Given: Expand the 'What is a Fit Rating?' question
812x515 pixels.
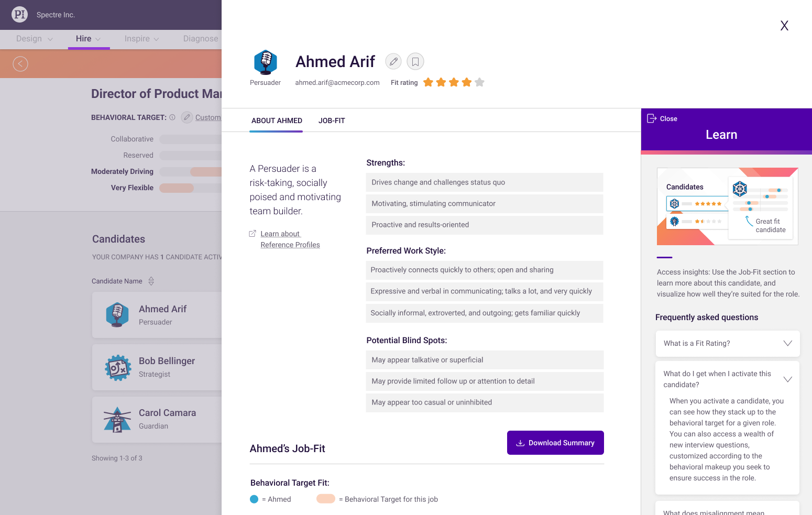Looking at the screenshot, I should [x=787, y=344].
